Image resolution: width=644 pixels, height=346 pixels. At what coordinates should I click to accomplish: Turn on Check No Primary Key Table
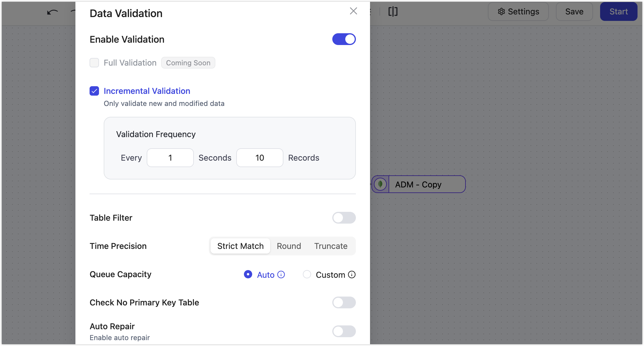pyautogui.click(x=344, y=302)
